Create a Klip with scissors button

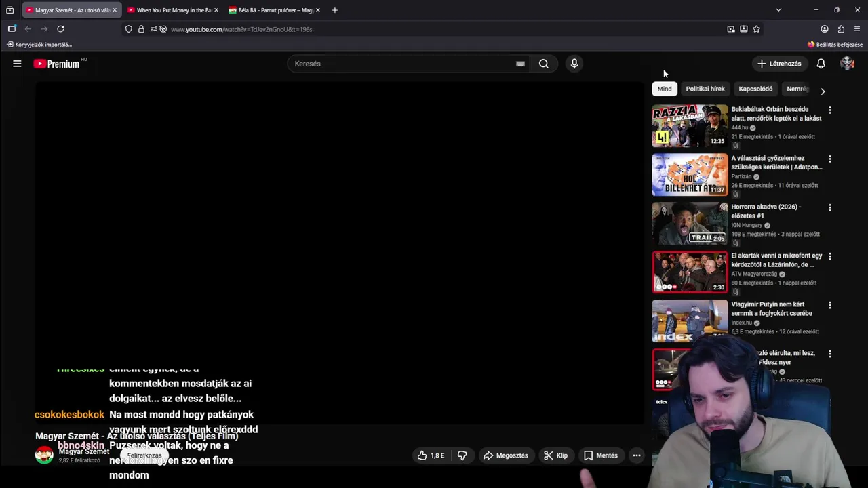[x=555, y=455]
